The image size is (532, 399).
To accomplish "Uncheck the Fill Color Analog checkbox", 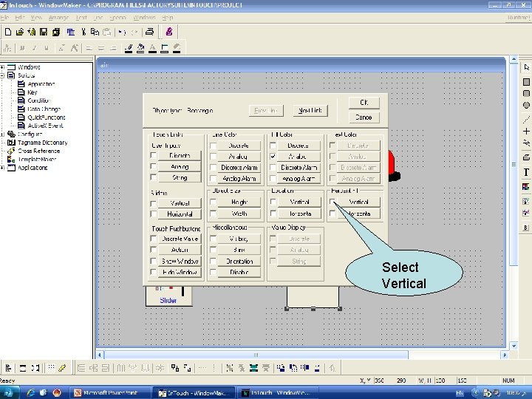I will click(x=274, y=157).
